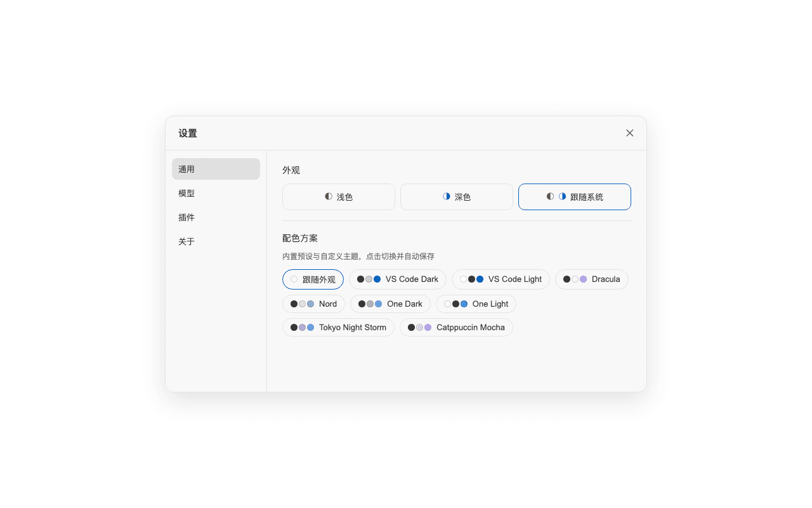Screen dimensions: 812x508
Task: Close the 设置 dialog
Action: [x=630, y=133]
